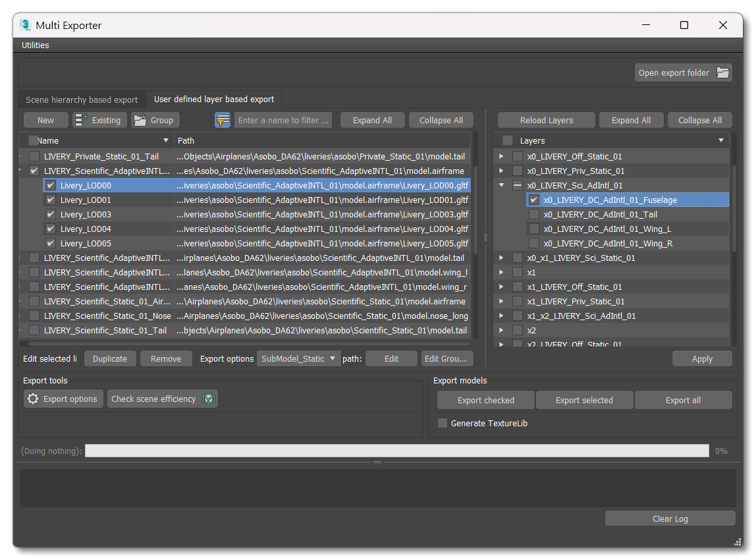This screenshot has height=560, width=756.
Task: Click the filter funnel icon beside the name field
Action: coord(222,120)
